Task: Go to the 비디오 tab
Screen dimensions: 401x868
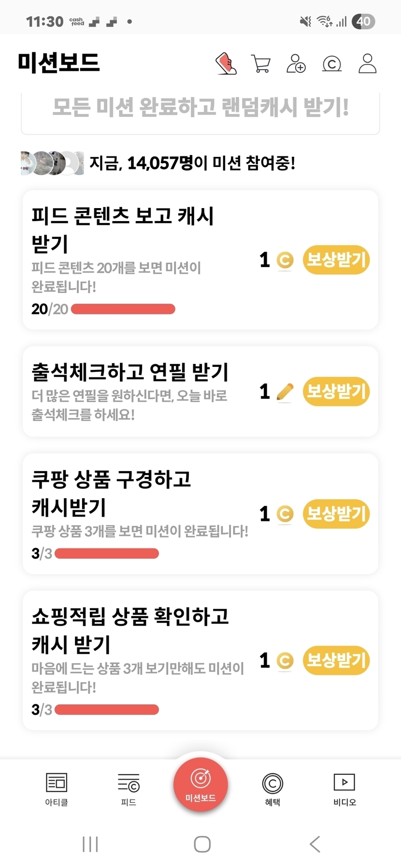Action: [x=344, y=789]
